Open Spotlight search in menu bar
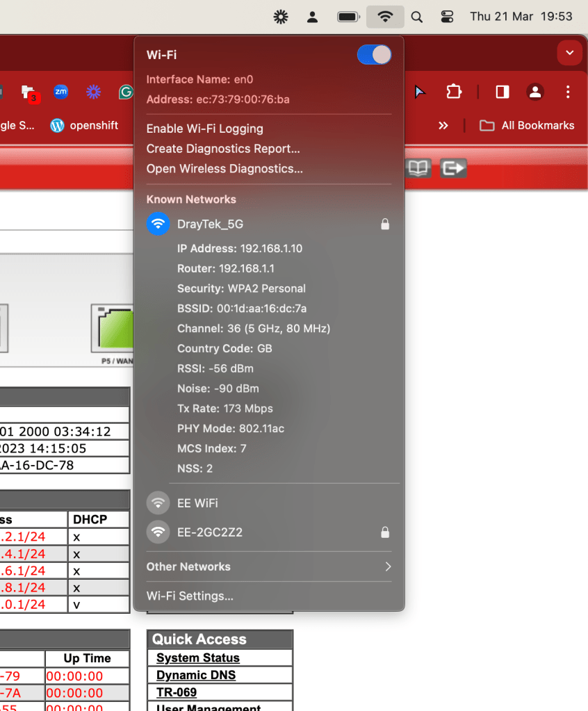Image resolution: width=588 pixels, height=711 pixels. [x=416, y=17]
